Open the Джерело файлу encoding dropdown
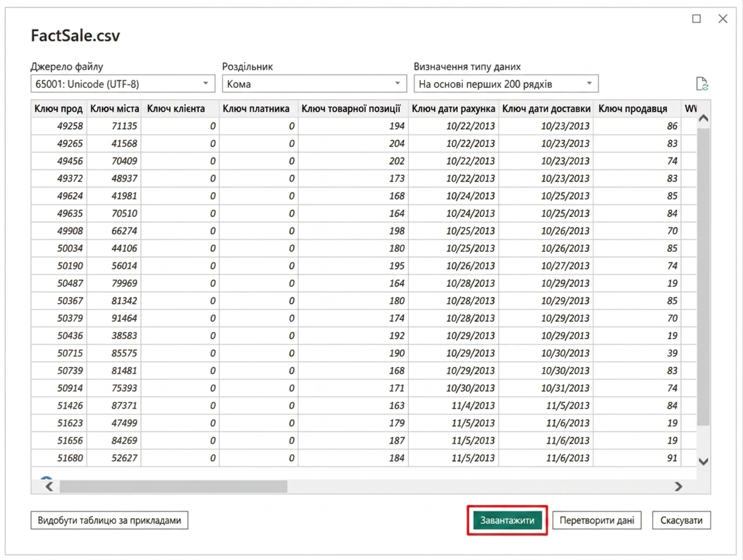The image size is (743, 560). (x=123, y=84)
